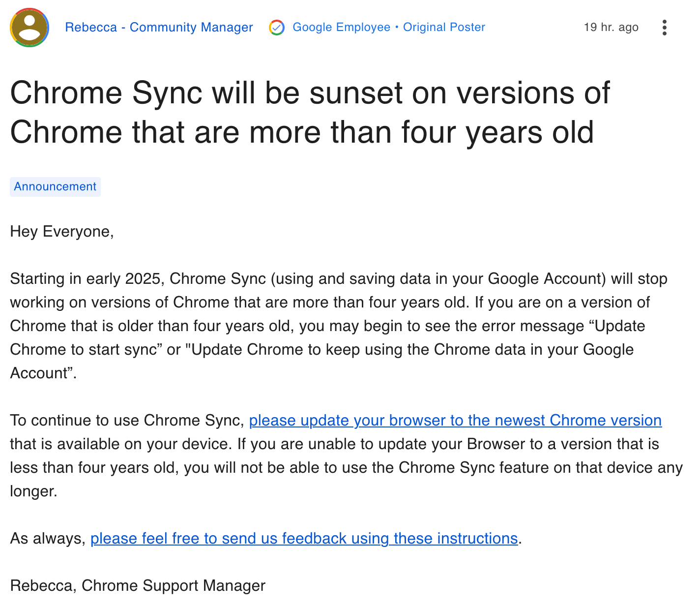Follow the send us feedback instructions link
The image size is (700, 608).
click(304, 539)
